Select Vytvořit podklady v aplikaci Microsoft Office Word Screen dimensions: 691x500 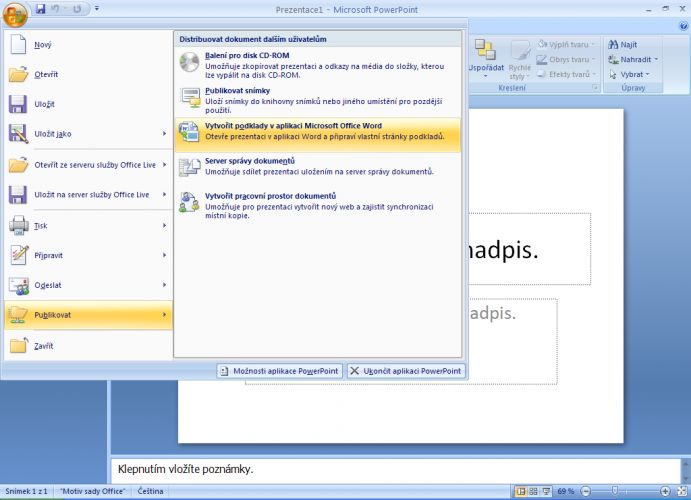[x=318, y=135]
